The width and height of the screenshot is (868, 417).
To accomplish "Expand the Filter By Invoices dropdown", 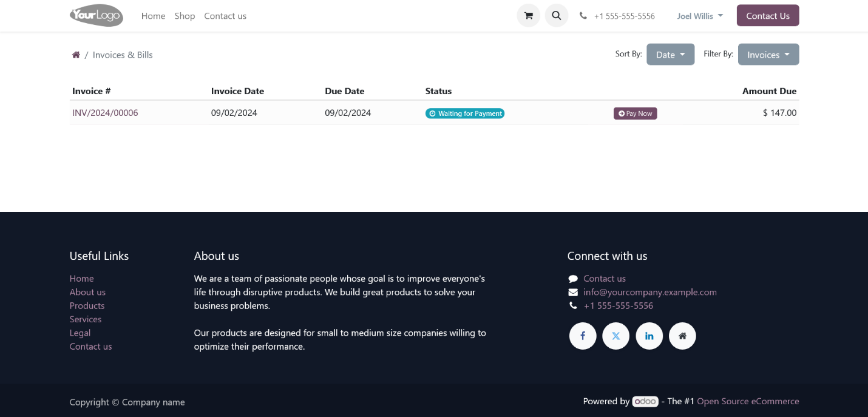I will coord(768,55).
